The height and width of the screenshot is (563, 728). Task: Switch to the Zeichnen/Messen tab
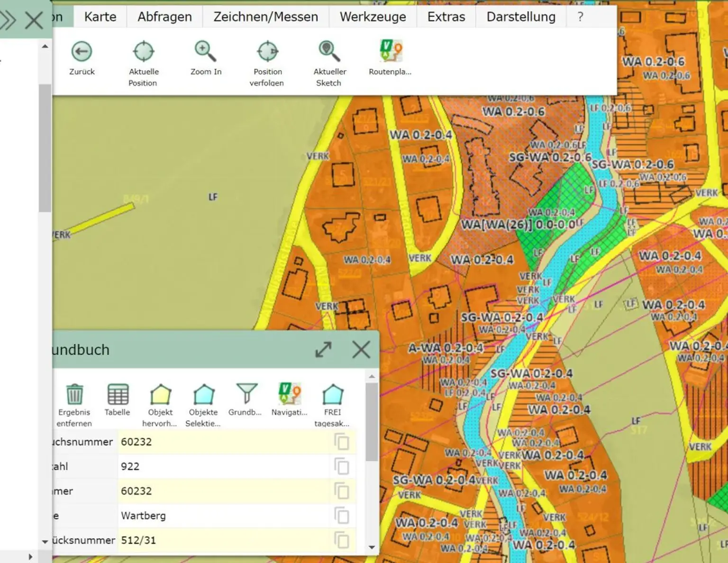pos(265,17)
